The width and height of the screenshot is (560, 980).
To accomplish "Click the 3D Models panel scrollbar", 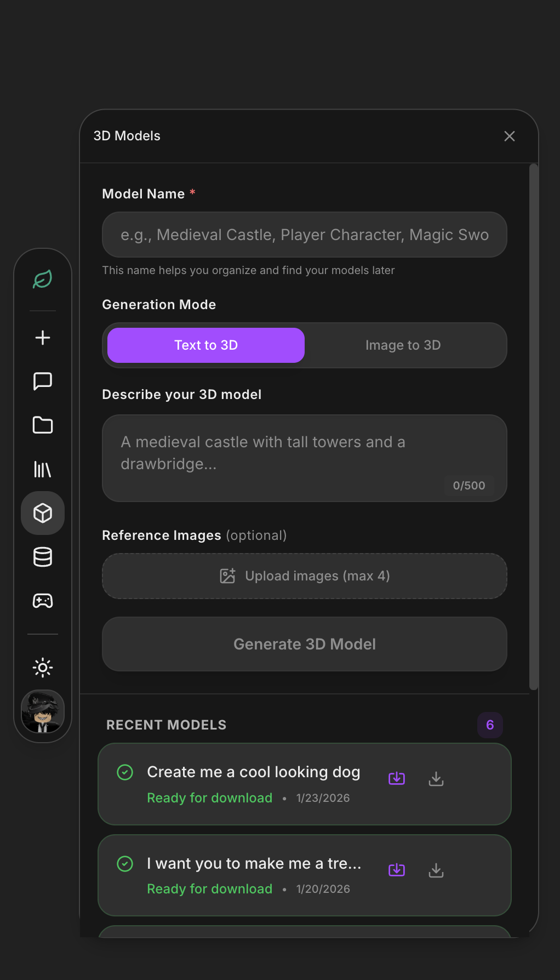I will pos(534,426).
